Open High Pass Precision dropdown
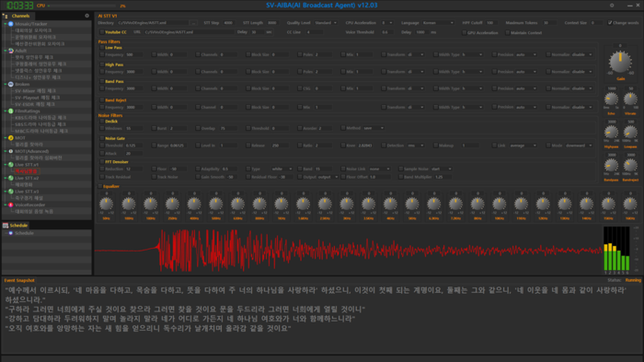 tap(526, 72)
